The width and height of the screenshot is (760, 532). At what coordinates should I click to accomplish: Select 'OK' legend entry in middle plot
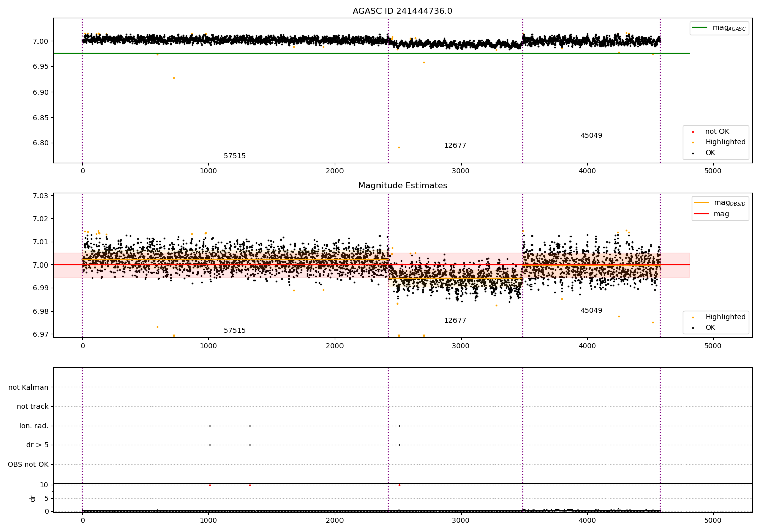(x=710, y=328)
